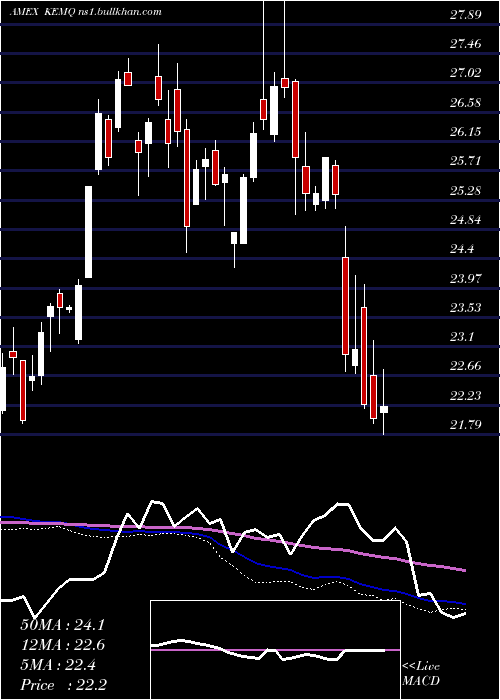Click the 50MA : 24.1 reading

point(62,625)
